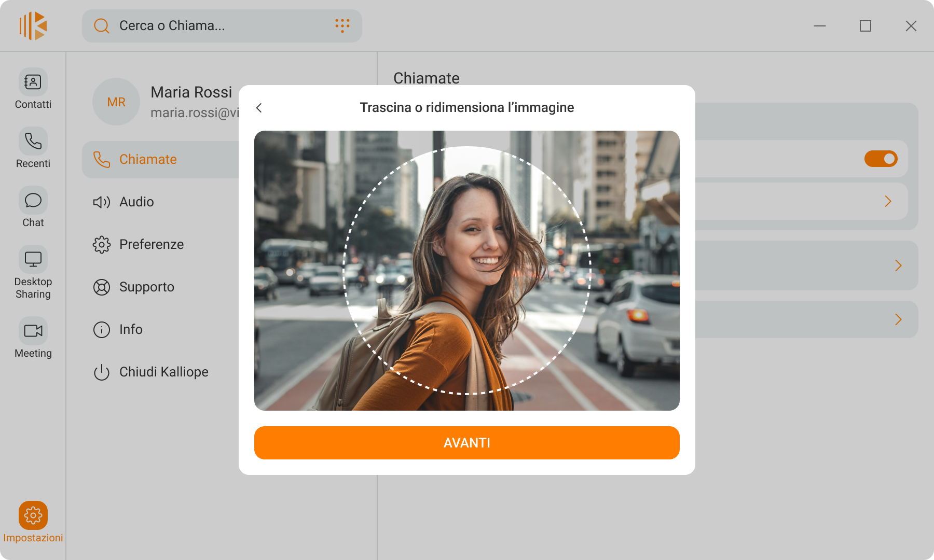The width and height of the screenshot is (934, 560).
Task: Click the MR profile avatar
Action: click(x=116, y=102)
